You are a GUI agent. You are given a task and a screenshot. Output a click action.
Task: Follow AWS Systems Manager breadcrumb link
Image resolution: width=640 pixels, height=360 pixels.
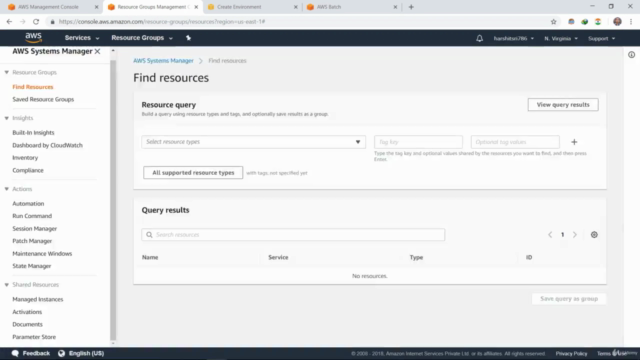pyautogui.click(x=163, y=60)
